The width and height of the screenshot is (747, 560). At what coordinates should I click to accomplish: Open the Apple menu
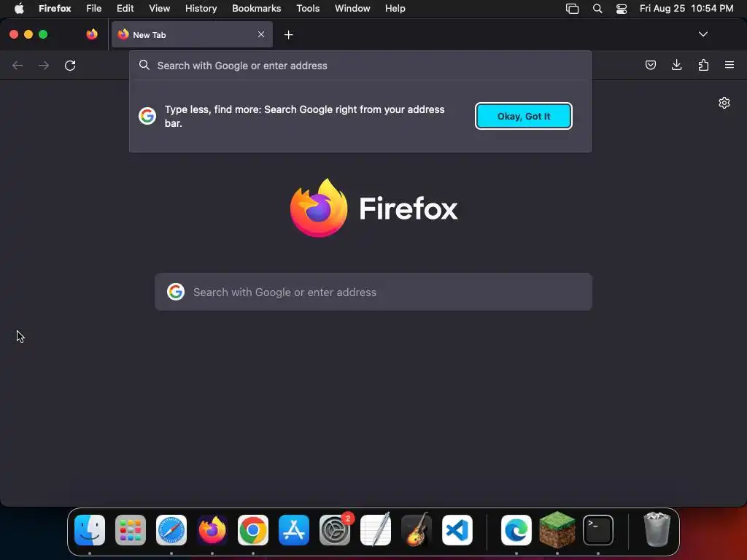(x=19, y=9)
